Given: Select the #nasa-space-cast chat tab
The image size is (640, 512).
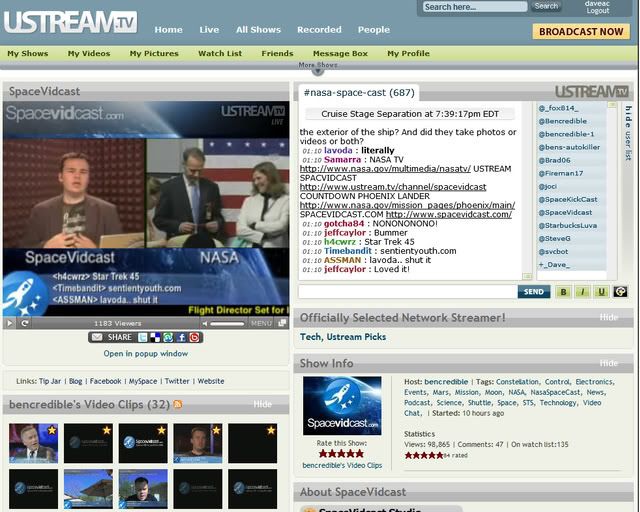Looking at the screenshot, I should [359, 93].
